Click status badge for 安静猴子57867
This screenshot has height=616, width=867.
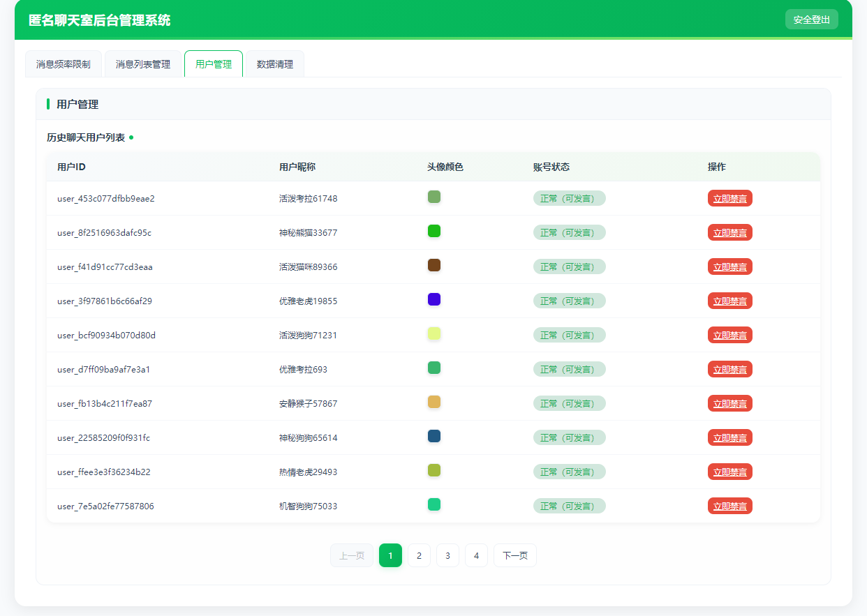pyautogui.click(x=569, y=403)
